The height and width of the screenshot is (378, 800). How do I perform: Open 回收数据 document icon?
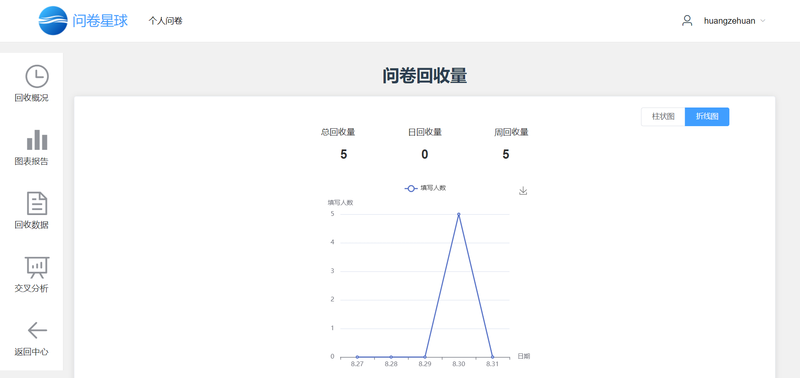37,203
